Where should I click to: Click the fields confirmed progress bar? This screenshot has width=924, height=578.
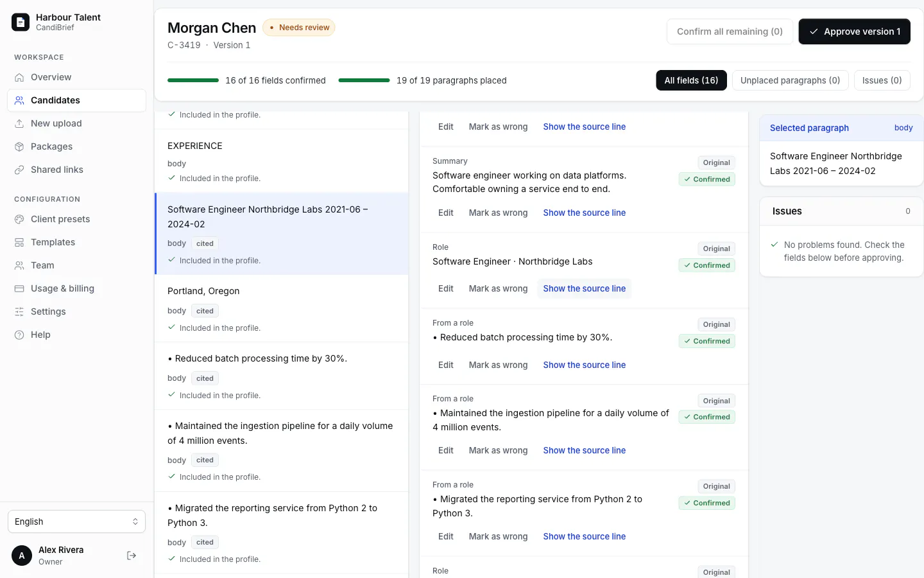pyautogui.click(x=193, y=80)
